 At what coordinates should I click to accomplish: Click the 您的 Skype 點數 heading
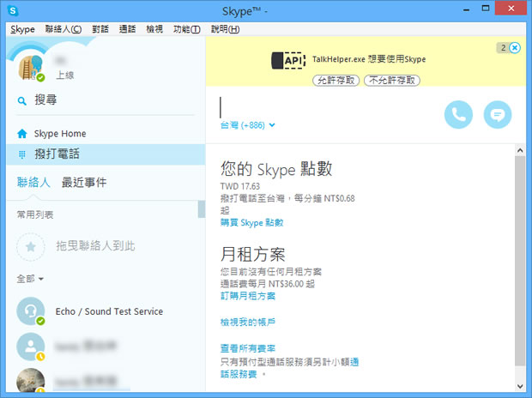(x=276, y=169)
